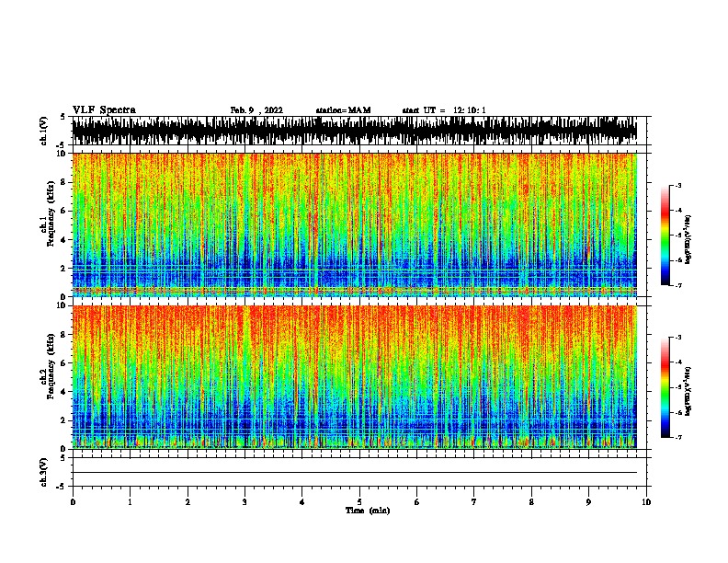The image size is (728, 563).
Task: Click the "8" kHz tick of ch.2 spectrogram
Action: [x=64, y=335]
